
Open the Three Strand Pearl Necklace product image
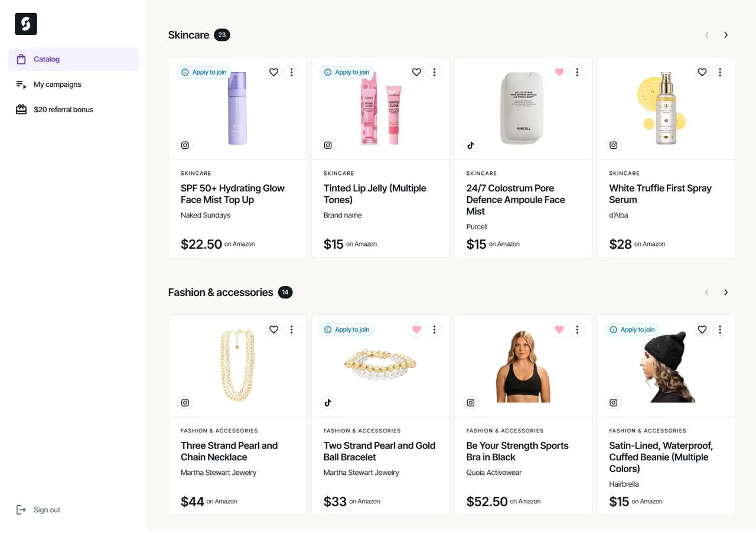(x=237, y=365)
